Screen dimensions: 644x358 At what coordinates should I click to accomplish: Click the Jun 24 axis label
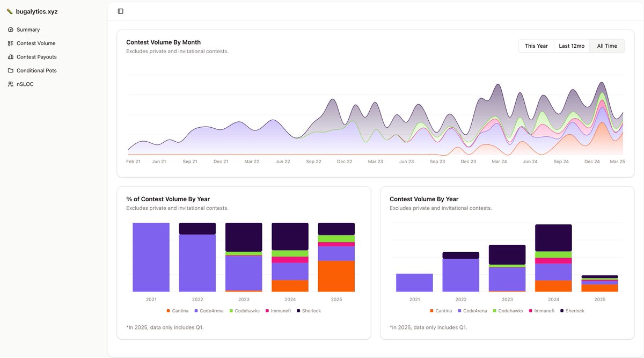pos(530,162)
